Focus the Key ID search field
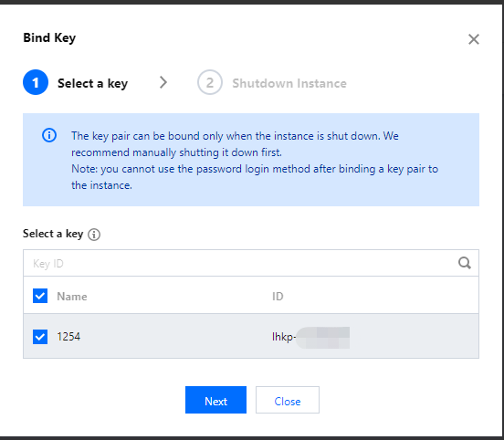This screenshot has height=440, width=504. point(251,263)
